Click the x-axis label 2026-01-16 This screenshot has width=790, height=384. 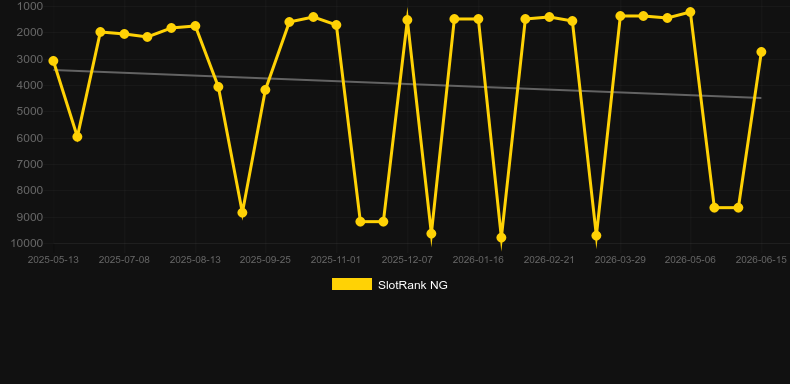[478, 260]
